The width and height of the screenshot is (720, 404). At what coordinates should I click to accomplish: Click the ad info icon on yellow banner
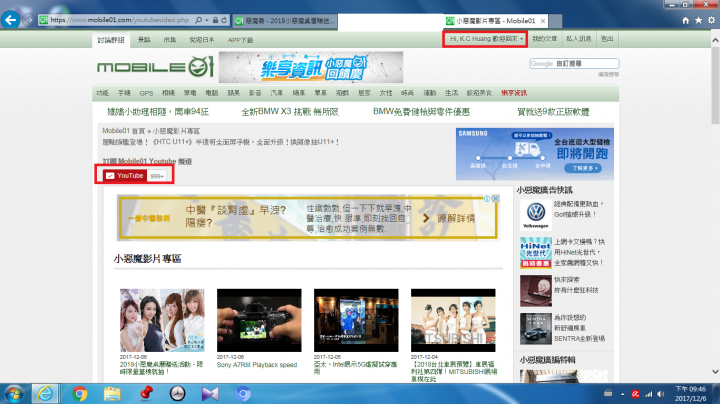[x=487, y=198]
